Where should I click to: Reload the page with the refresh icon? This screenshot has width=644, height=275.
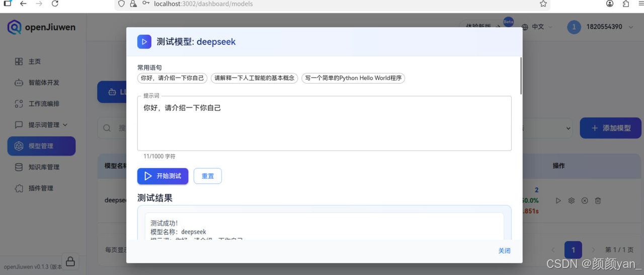click(x=55, y=4)
